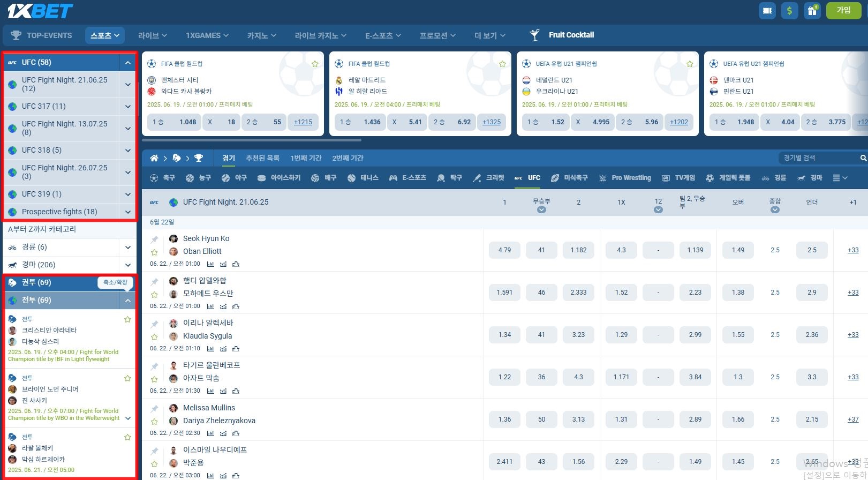Open TOP-EVENTS trophy menu

tap(41, 35)
